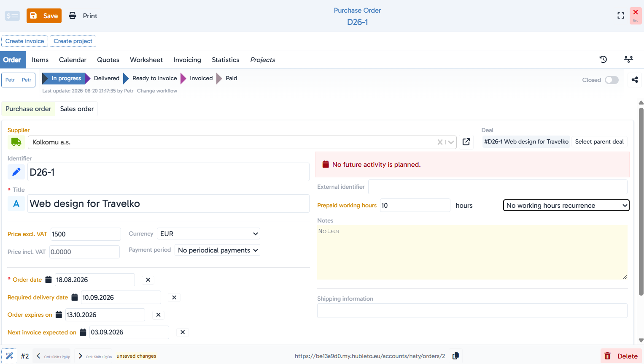Copy the order URL to clipboard
Image resolution: width=644 pixels, height=364 pixels.
coord(455,356)
